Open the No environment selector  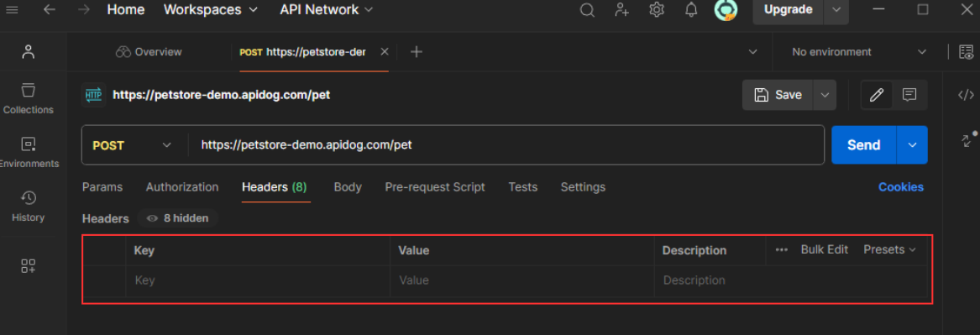point(858,52)
